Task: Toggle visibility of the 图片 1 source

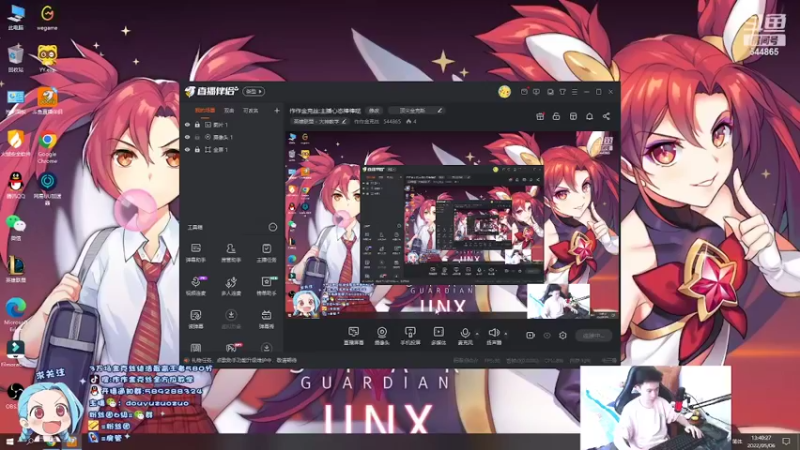Action: [x=187, y=124]
